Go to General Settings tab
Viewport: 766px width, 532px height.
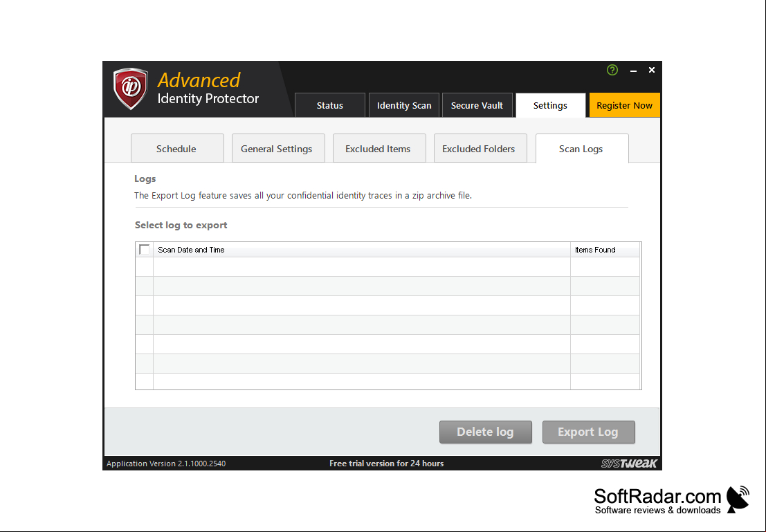(278, 148)
